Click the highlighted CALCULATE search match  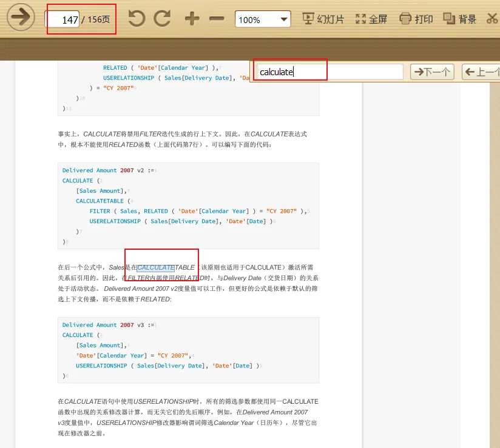tap(155, 267)
